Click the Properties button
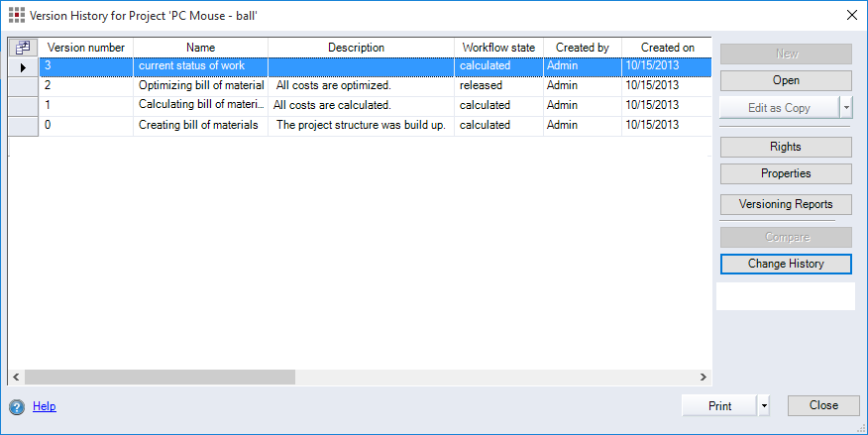Image resolution: width=868 pixels, height=435 pixels. 786,173
